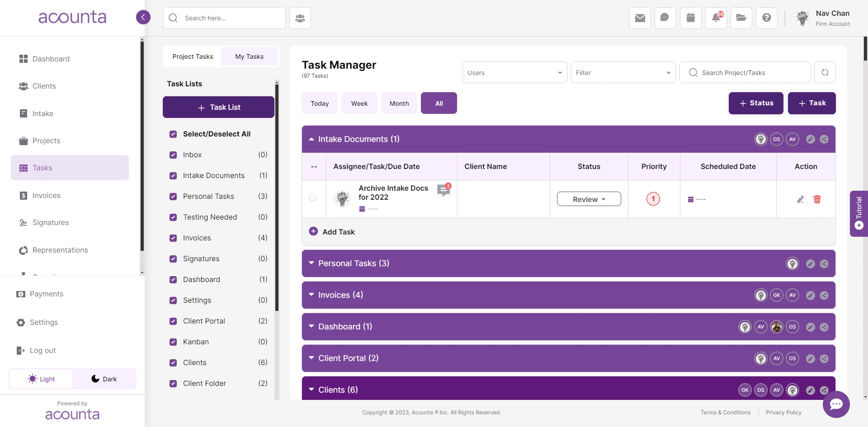The height and width of the screenshot is (427, 868).
Task: Click the Task button to create a task
Action: click(x=811, y=103)
